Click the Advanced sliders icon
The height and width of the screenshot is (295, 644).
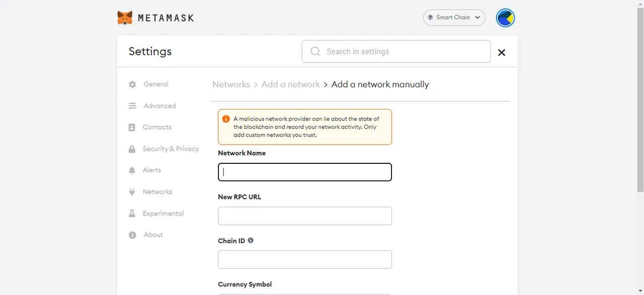[132, 106]
